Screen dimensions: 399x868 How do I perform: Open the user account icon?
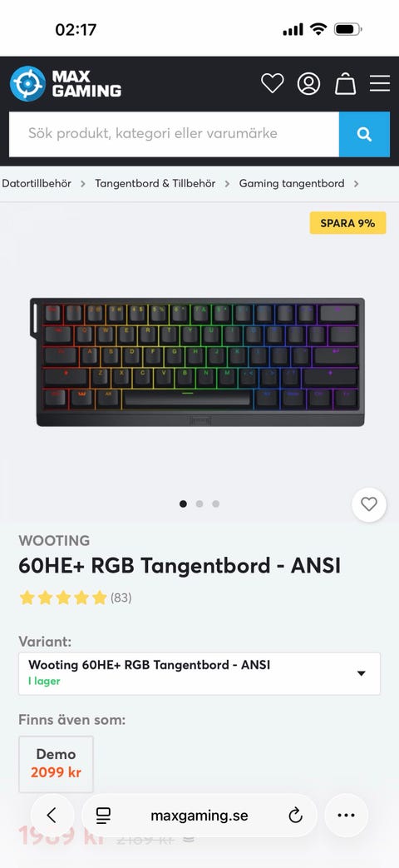coord(308,83)
